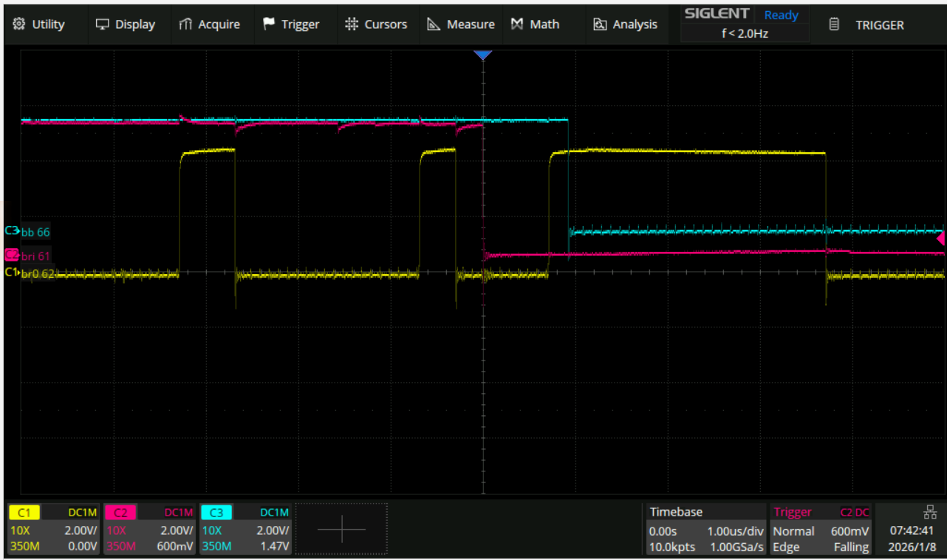
Task: Click the pink trigger level arrow on right edge
Action: [x=940, y=239]
